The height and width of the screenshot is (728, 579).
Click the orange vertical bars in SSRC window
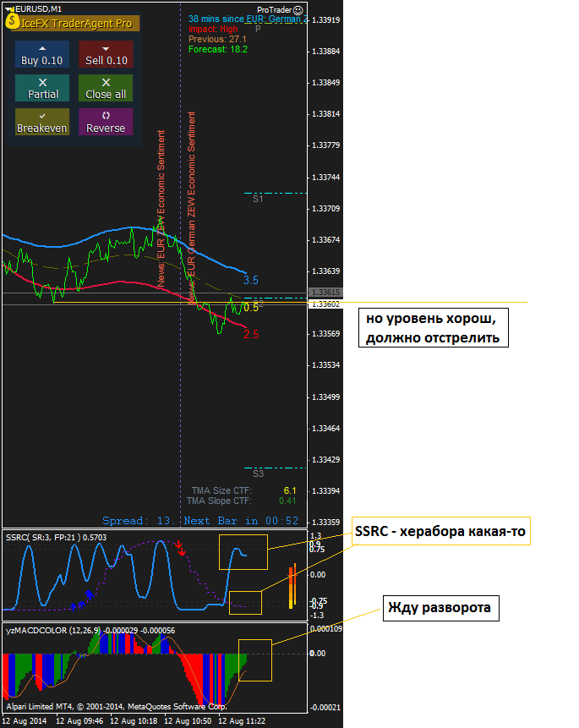[292, 585]
